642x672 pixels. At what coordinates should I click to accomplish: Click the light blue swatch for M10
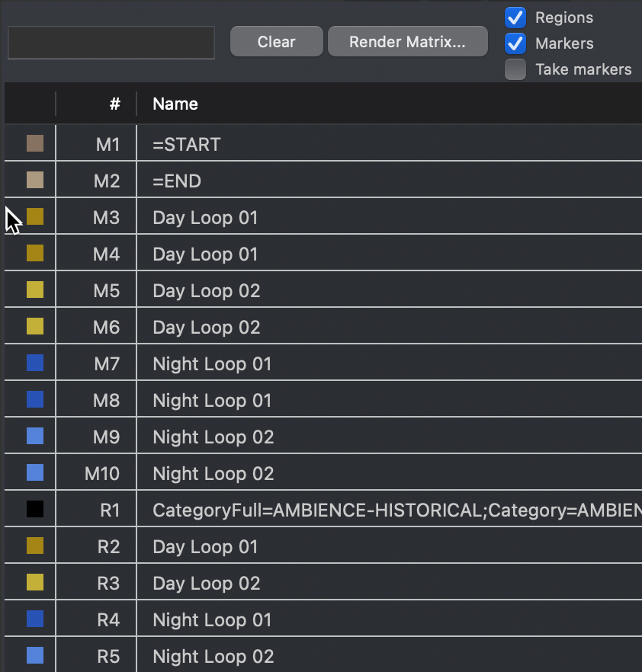tap(35, 472)
